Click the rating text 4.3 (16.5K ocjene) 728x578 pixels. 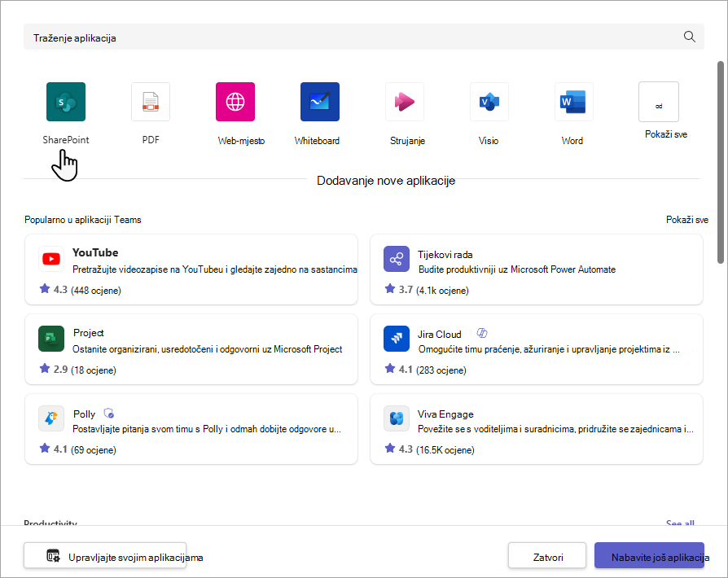(x=436, y=450)
